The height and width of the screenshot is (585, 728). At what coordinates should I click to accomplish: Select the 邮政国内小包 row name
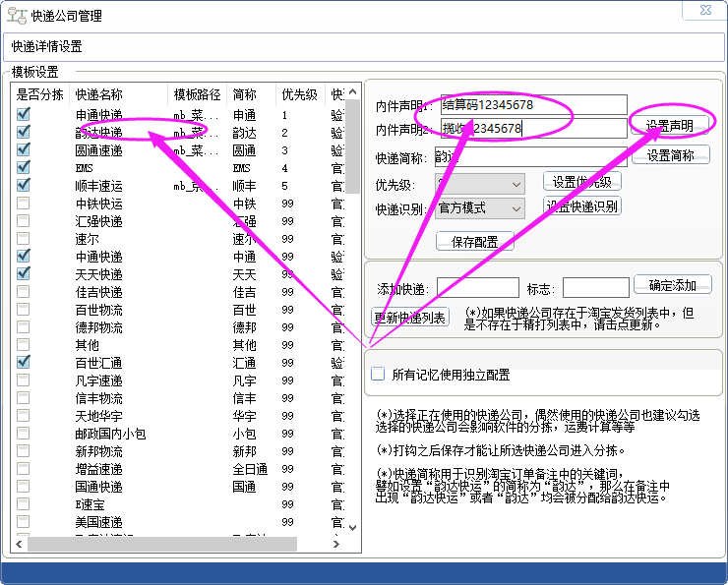110,434
